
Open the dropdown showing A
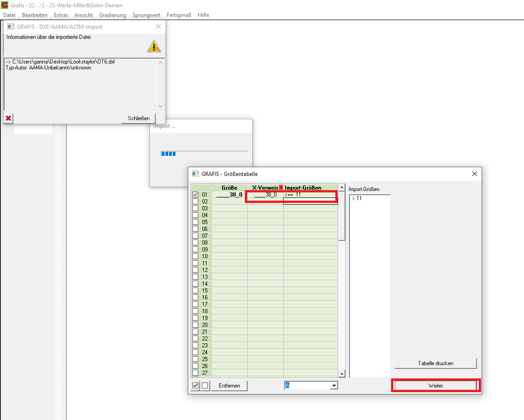pos(333,386)
